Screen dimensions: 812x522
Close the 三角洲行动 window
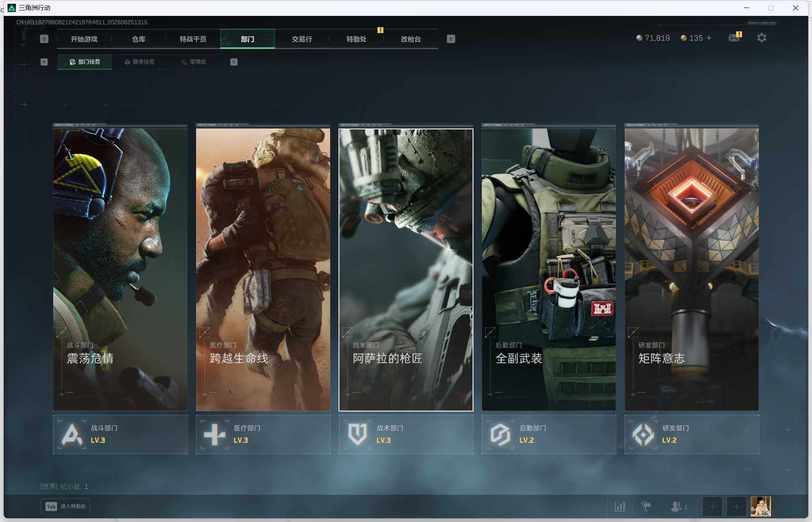pos(795,8)
